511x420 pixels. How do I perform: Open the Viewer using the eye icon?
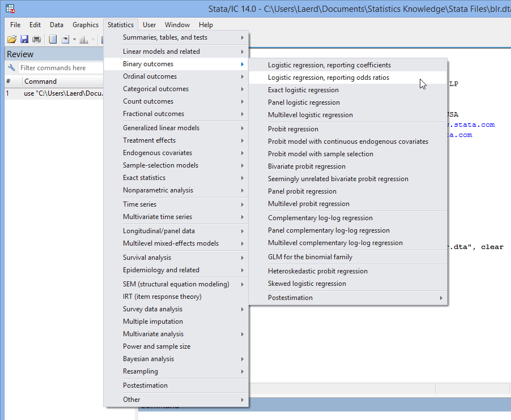point(66,38)
